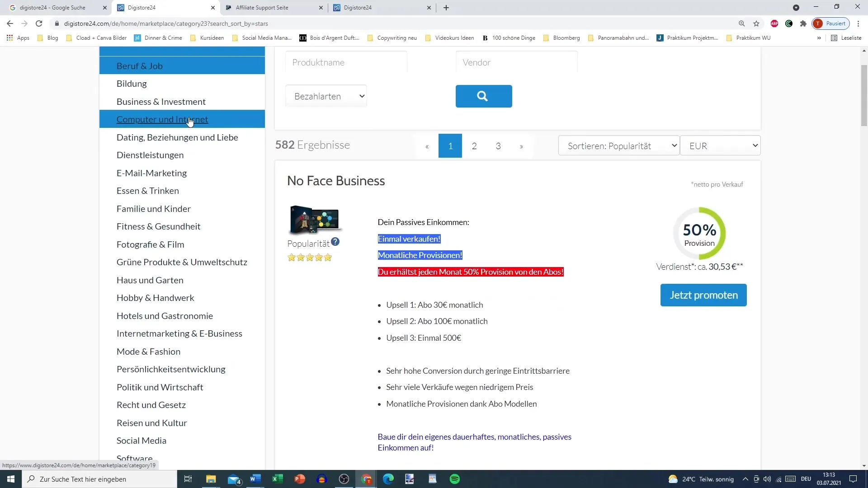
Task: Click the No Face Business product thumbnail
Action: pyautogui.click(x=315, y=220)
